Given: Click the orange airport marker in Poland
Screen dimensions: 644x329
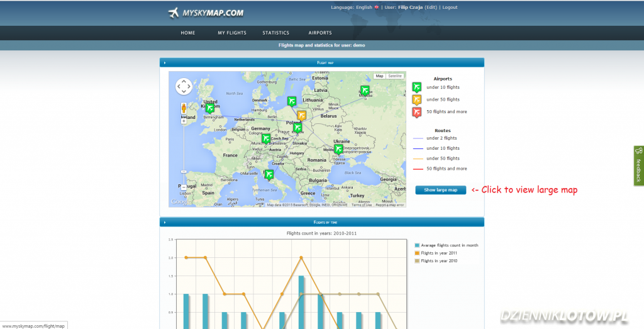Looking at the screenshot, I should coord(301,115).
